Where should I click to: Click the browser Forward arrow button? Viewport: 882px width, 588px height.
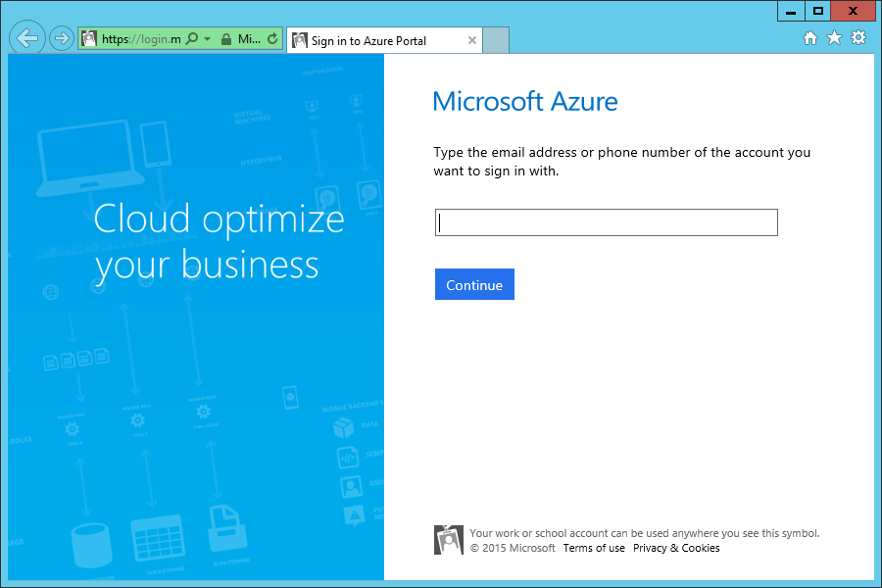(x=62, y=39)
